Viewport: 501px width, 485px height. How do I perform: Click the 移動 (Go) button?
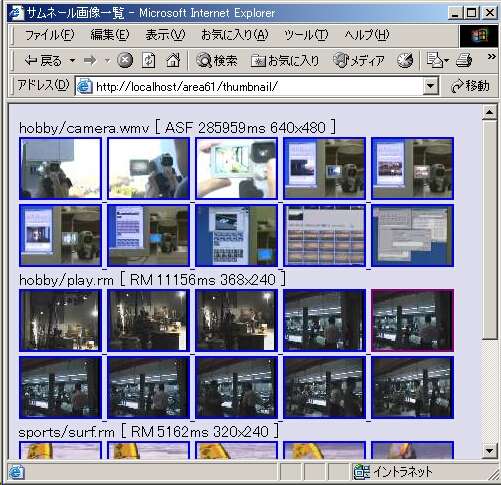pyautogui.click(x=470, y=86)
